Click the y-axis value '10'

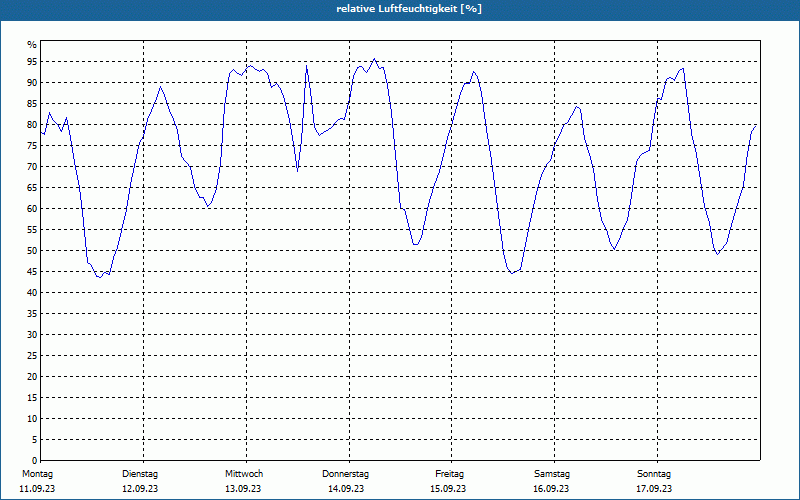click(x=32, y=419)
